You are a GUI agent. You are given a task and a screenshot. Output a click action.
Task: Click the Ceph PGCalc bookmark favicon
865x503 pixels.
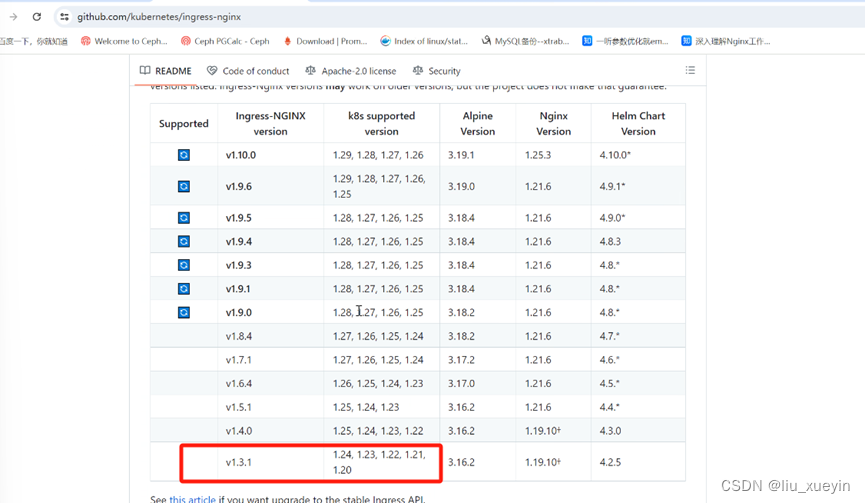click(186, 41)
